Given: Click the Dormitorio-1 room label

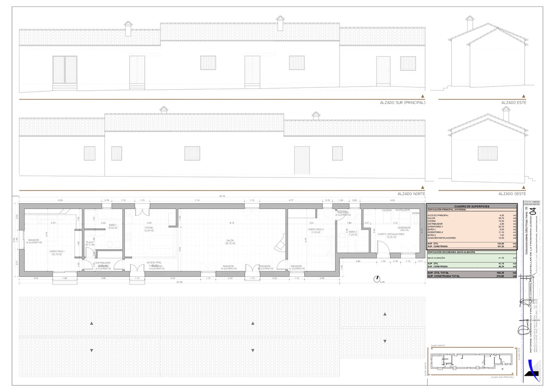Looking at the screenshot, I should (x=57, y=251).
